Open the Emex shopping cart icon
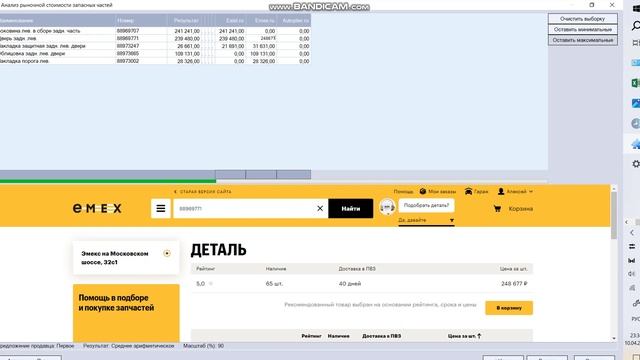The width and height of the screenshot is (640, 360). pos(497,209)
